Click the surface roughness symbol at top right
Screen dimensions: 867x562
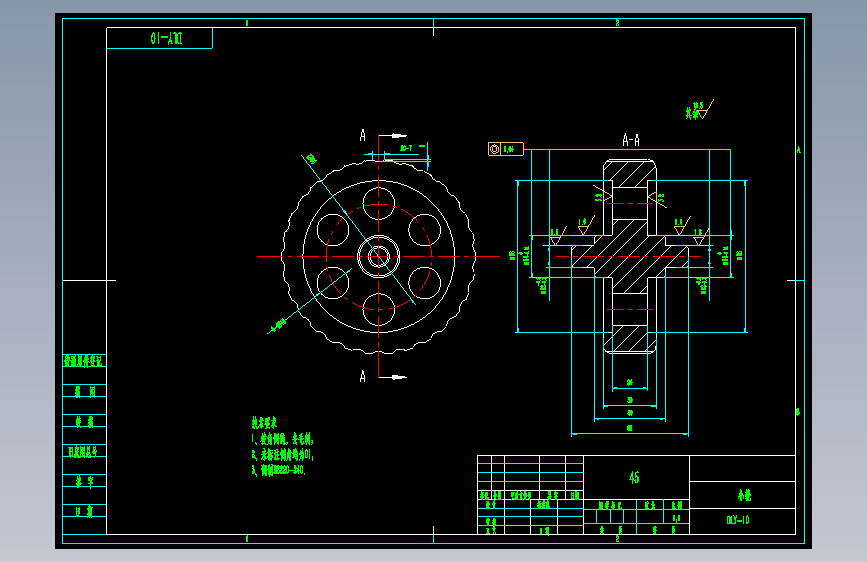click(699, 110)
